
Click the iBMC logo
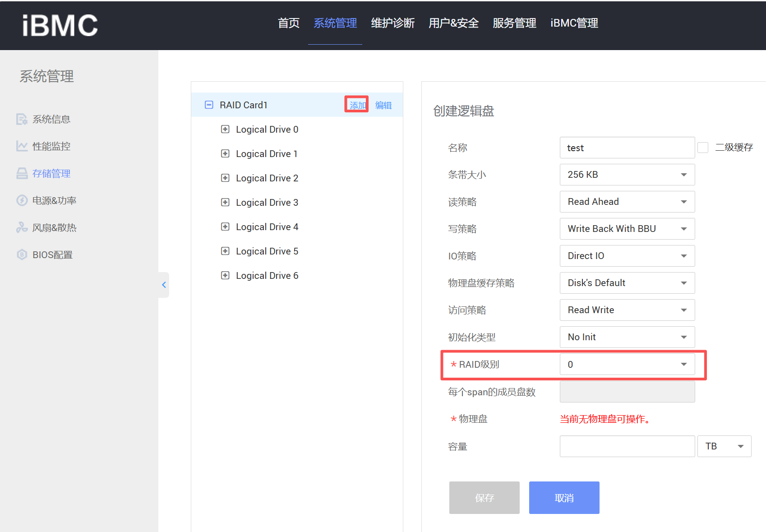tap(60, 25)
